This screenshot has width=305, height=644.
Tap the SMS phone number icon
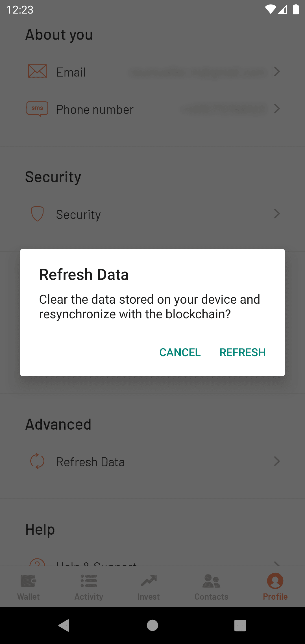(37, 109)
